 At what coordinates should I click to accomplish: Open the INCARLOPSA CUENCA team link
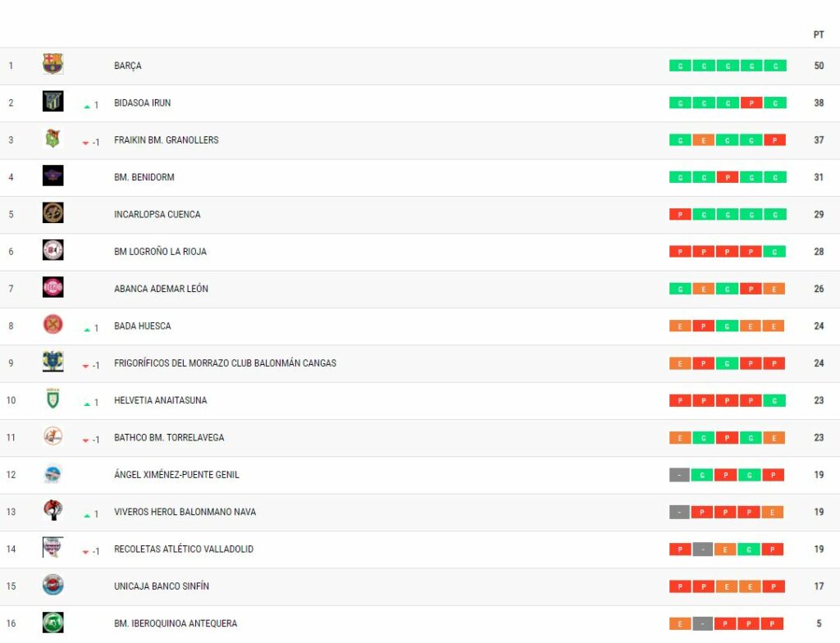pyautogui.click(x=157, y=214)
